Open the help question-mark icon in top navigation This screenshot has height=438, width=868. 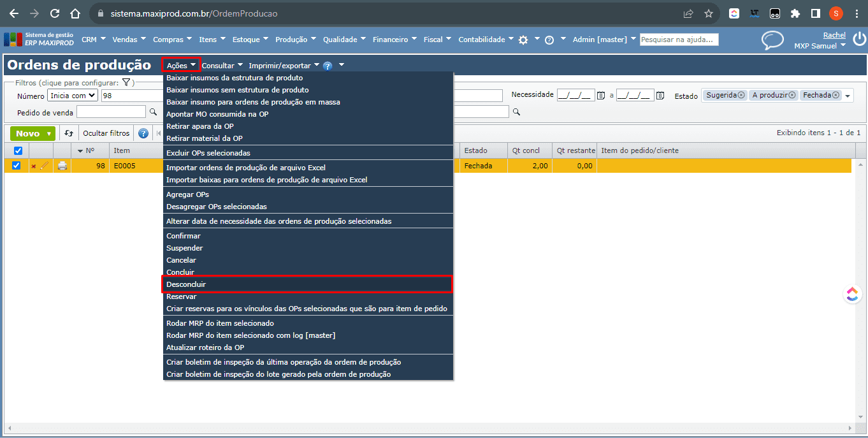[549, 40]
